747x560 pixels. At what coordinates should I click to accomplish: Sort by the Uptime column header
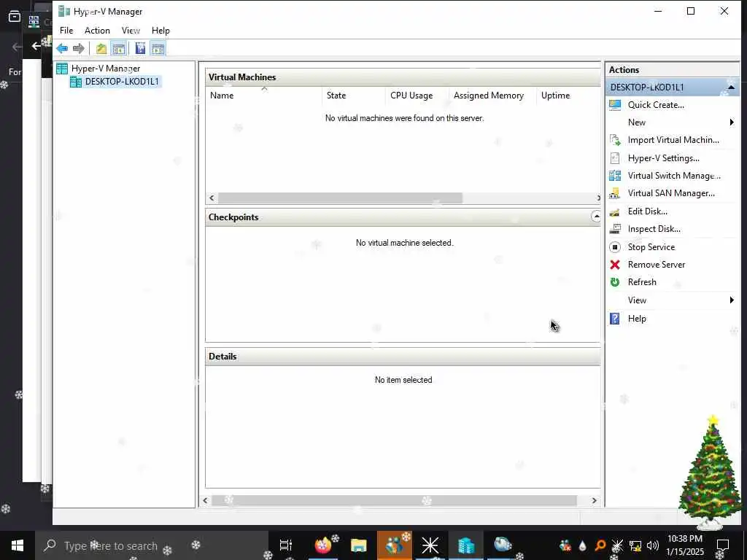click(x=568, y=96)
